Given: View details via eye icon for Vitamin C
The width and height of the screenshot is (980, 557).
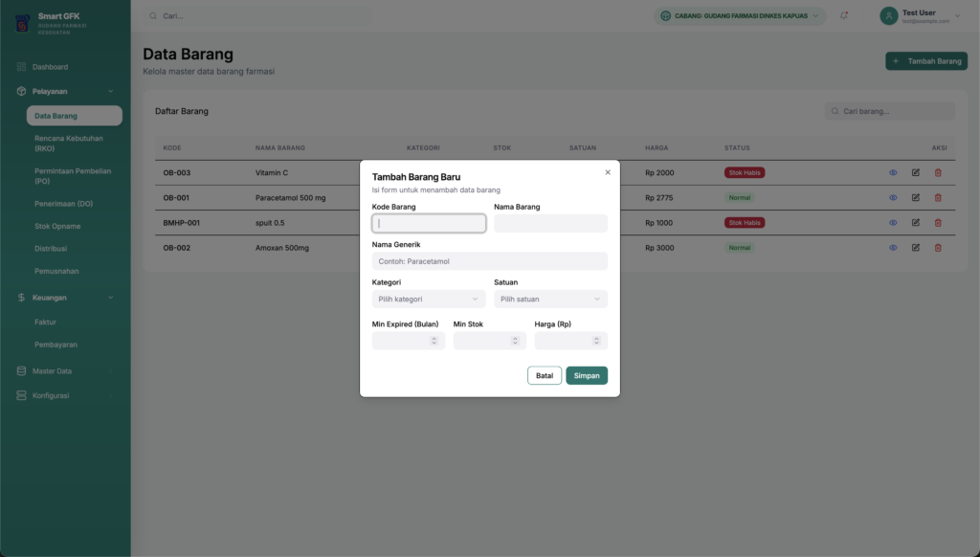Looking at the screenshot, I should point(893,172).
